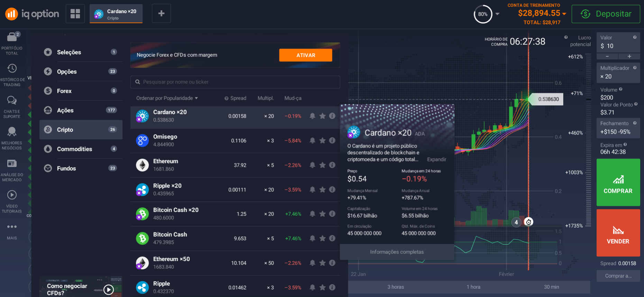The width and height of the screenshot is (644, 297).
Task: Open Informações completas link
Action: (x=397, y=252)
